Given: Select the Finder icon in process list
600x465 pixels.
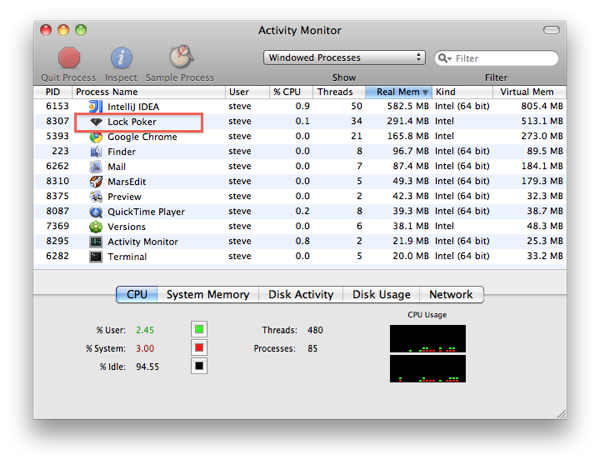Looking at the screenshot, I should (96, 152).
